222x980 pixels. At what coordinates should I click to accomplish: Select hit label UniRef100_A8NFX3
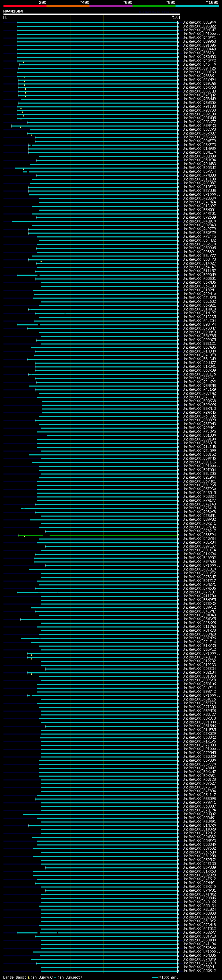click(199, 125)
